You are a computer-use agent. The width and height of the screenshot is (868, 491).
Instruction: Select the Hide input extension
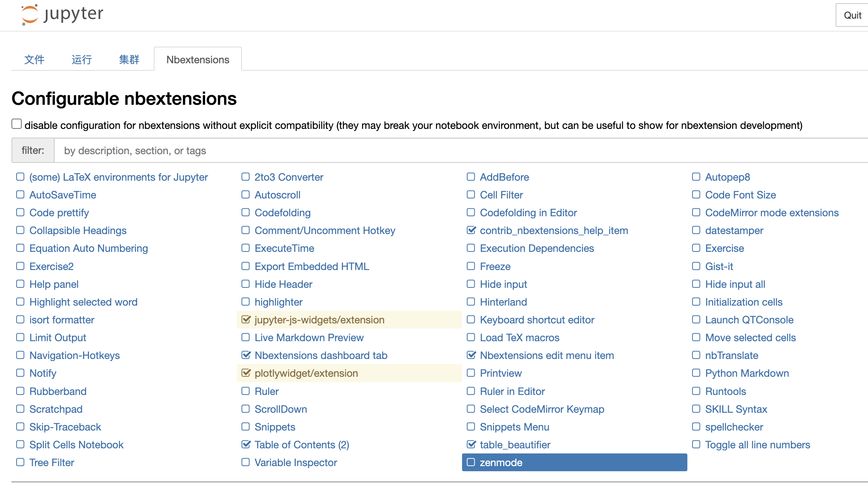[504, 284]
